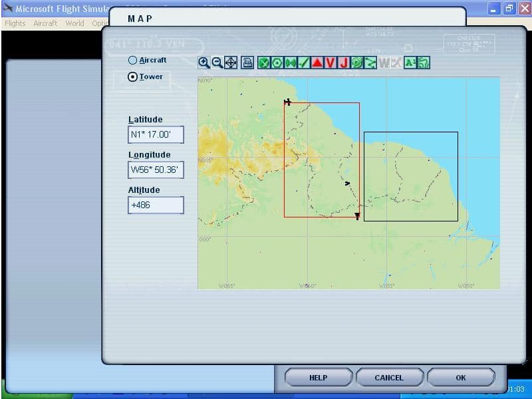Click the center-on-aircraft crosshair icon
The height and width of the screenshot is (399, 532).
(230, 63)
